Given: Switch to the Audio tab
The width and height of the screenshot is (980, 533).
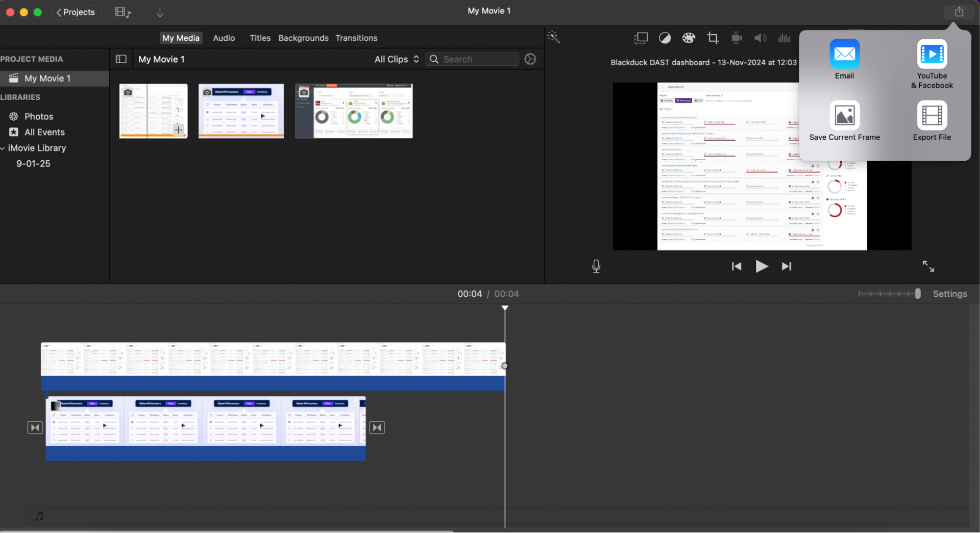Looking at the screenshot, I should 224,38.
